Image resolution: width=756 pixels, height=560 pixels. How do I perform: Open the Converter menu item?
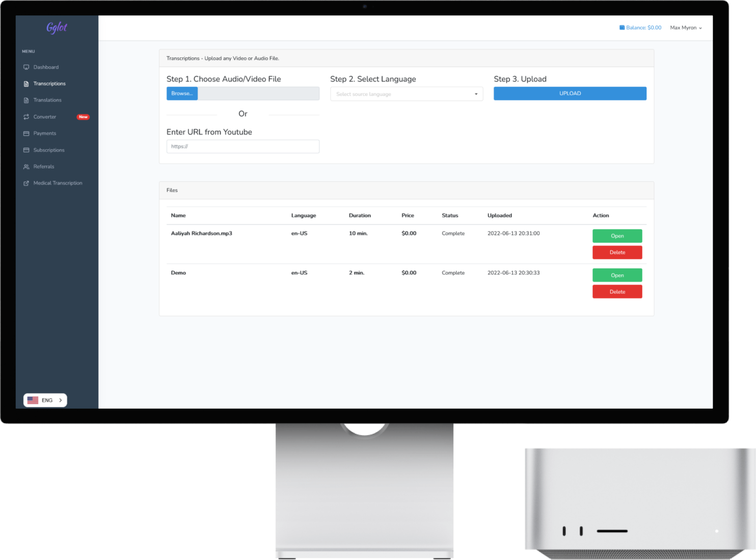[x=45, y=117]
